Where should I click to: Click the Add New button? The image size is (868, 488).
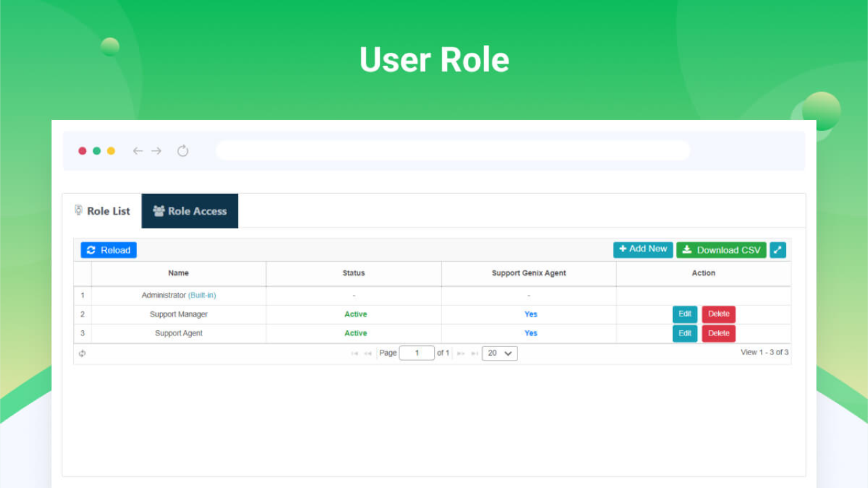pyautogui.click(x=643, y=249)
